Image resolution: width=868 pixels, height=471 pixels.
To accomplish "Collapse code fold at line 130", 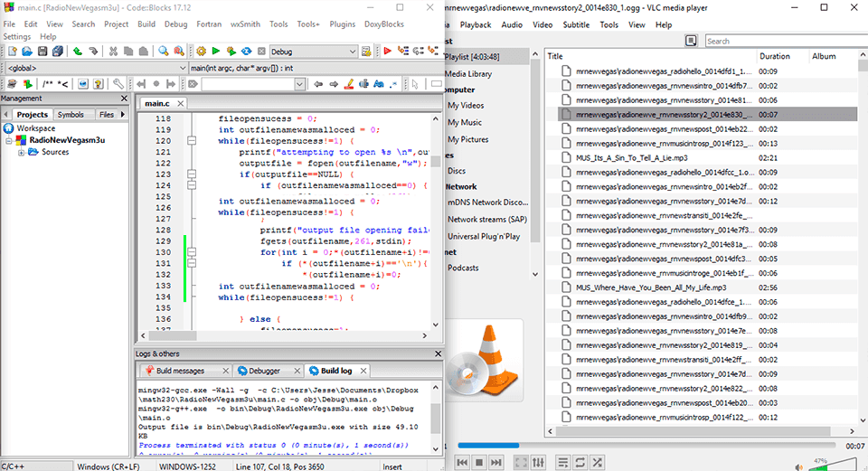I will point(192,252).
